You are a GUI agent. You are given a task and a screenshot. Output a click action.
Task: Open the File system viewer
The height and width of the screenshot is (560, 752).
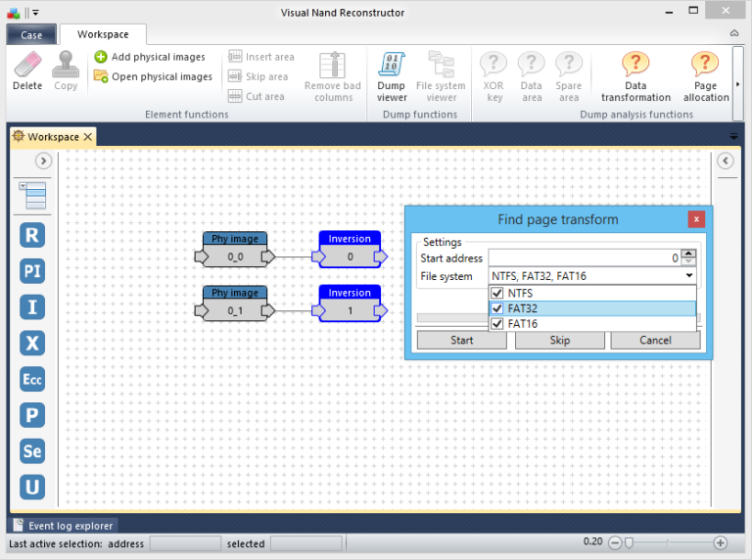click(441, 76)
